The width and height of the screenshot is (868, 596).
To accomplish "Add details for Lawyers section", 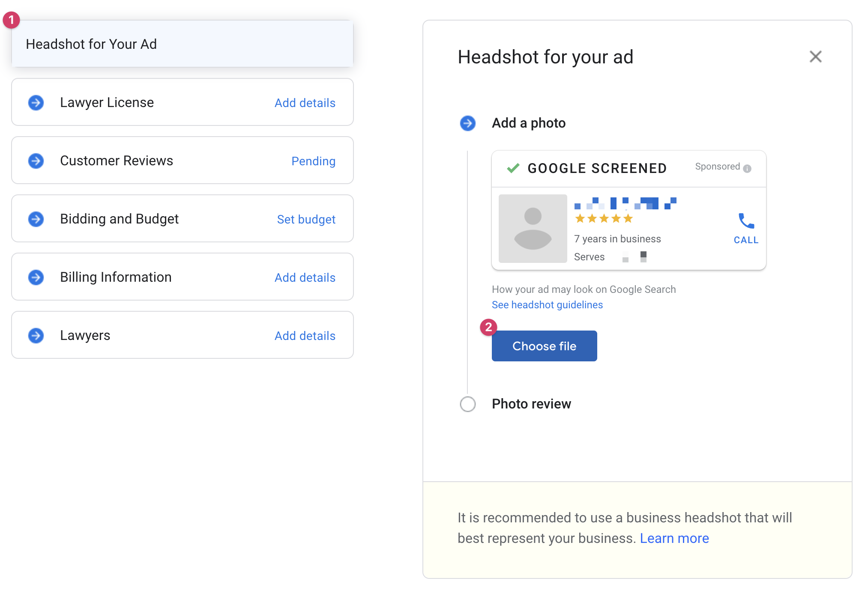I will click(x=305, y=336).
